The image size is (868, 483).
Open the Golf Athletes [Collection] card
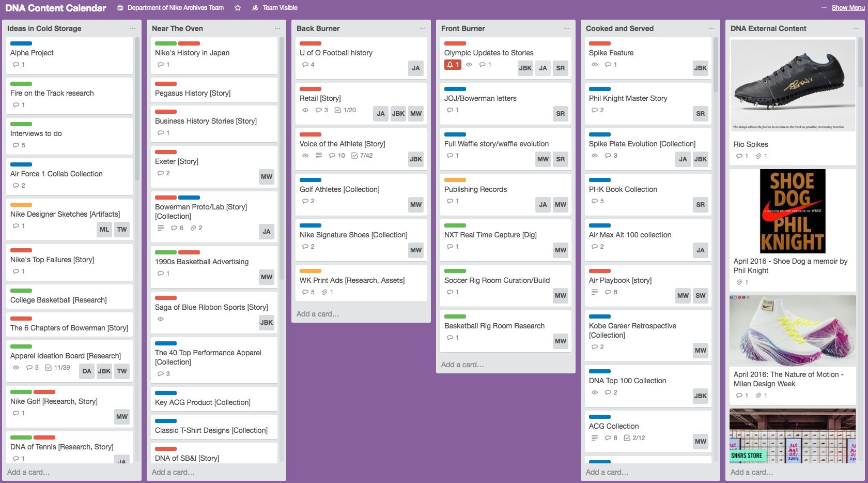(361, 194)
